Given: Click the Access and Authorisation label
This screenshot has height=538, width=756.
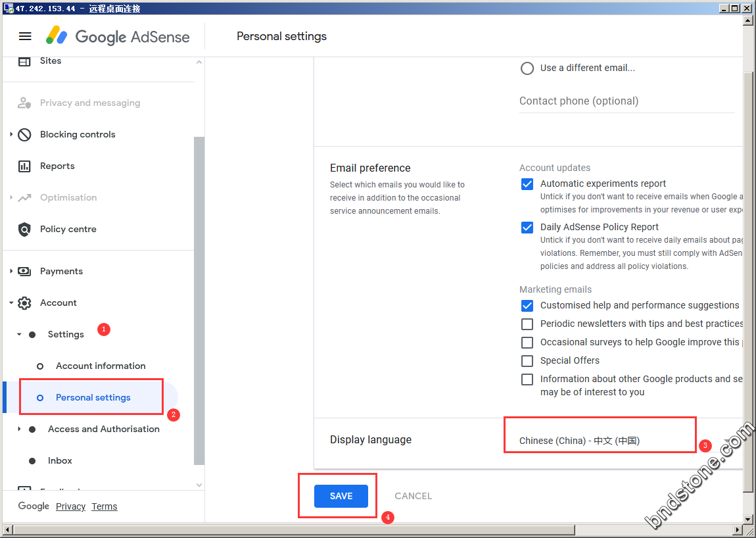Looking at the screenshot, I should click(x=104, y=429).
